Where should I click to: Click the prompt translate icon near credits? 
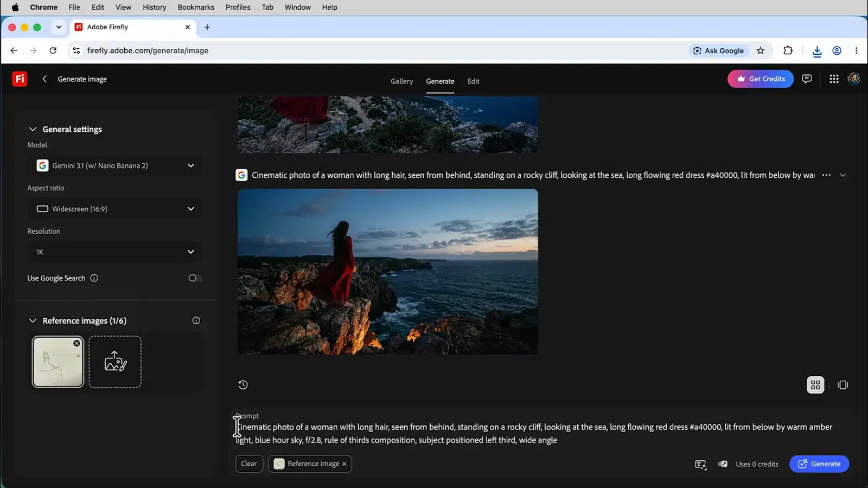pyautogui.click(x=700, y=464)
